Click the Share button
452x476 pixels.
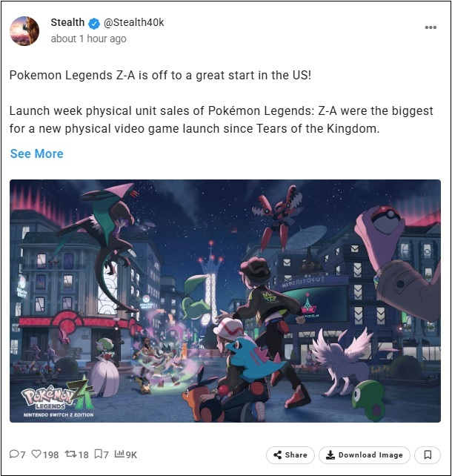(x=290, y=454)
